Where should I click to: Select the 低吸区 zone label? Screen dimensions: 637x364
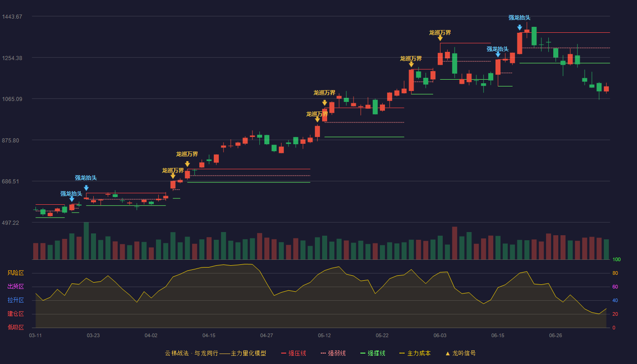15,327
